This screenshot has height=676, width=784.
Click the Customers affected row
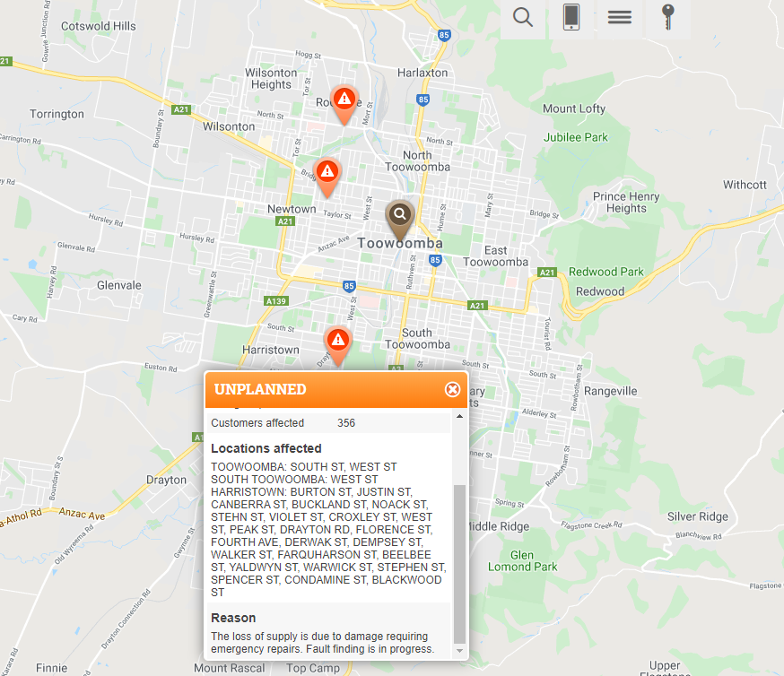click(x=329, y=422)
